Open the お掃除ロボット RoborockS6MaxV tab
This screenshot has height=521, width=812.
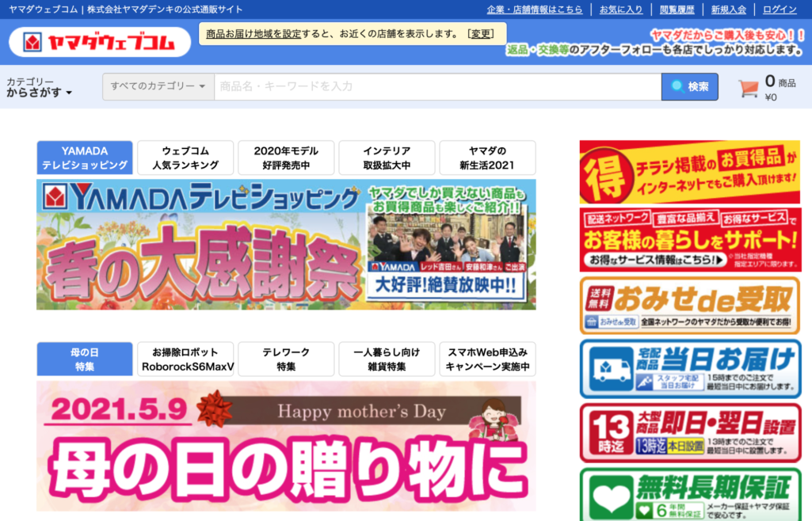point(185,359)
